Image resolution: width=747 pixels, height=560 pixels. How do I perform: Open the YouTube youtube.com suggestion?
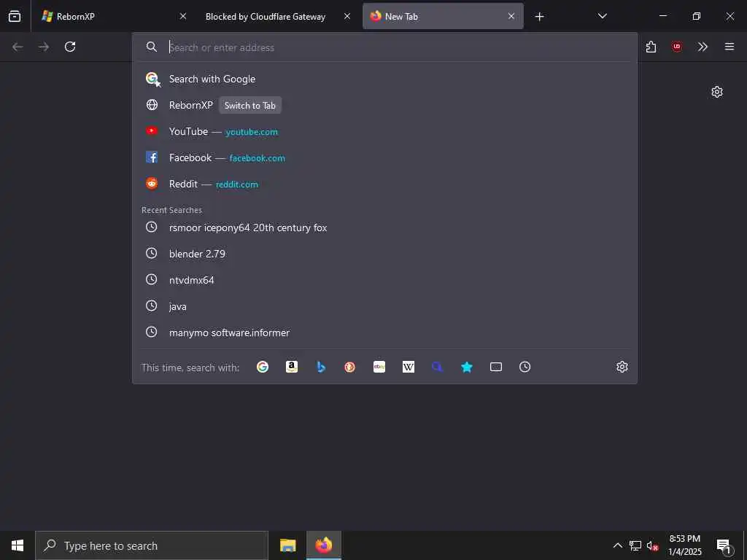pos(384,131)
